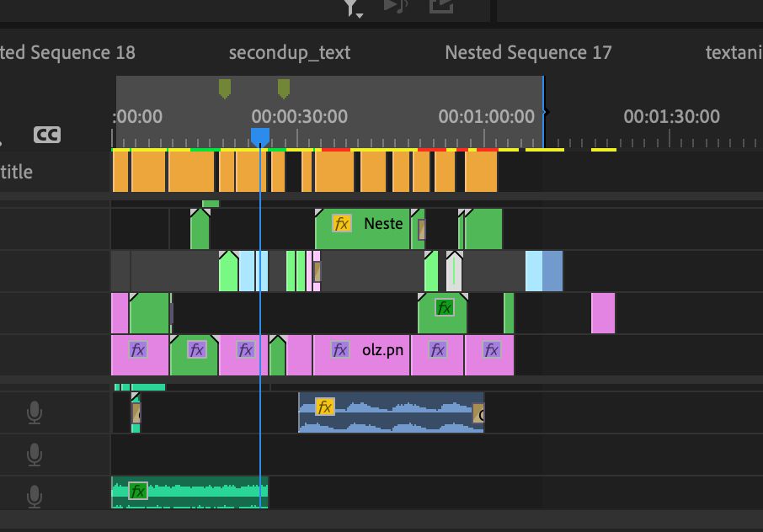Viewport: 763px width, 532px height.
Task: Select the green waveform audio clip on bottom track
Action: pos(189,492)
